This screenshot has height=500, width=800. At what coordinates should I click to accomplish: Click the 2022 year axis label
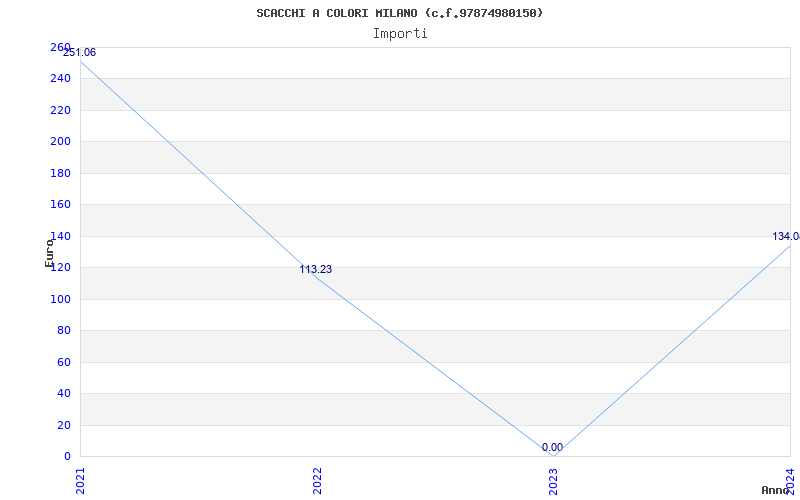tap(317, 481)
